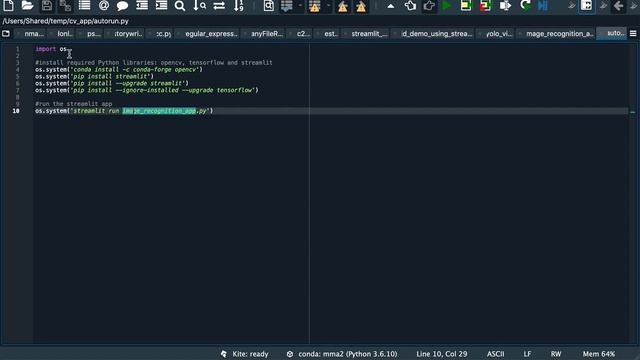The width and height of the screenshot is (640, 360).
Task: Start debugging the file
Action: point(543,6)
